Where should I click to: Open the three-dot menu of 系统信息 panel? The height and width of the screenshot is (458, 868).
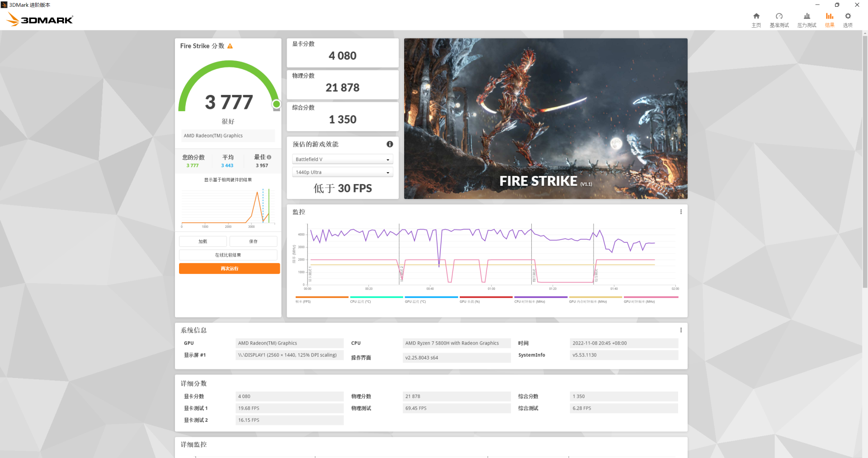pyautogui.click(x=681, y=331)
